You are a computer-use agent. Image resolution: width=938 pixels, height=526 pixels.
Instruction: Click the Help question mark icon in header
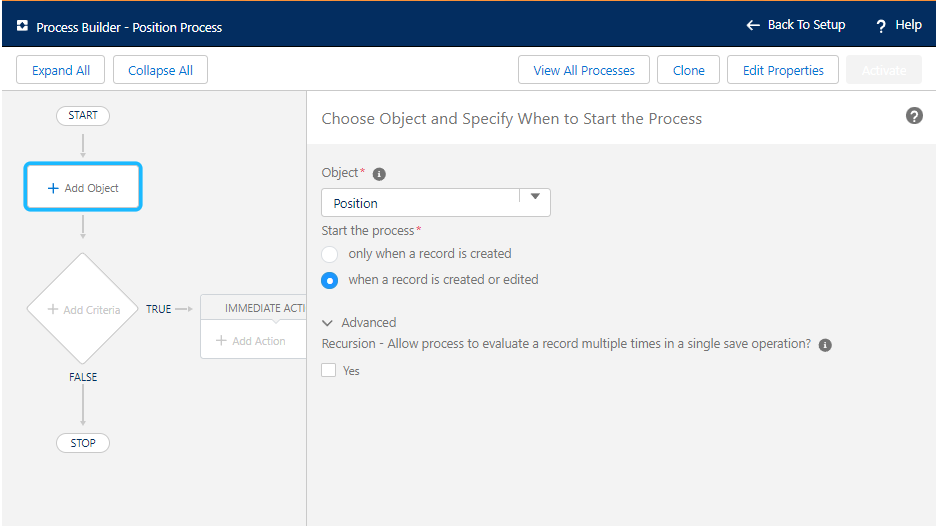tap(881, 26)
